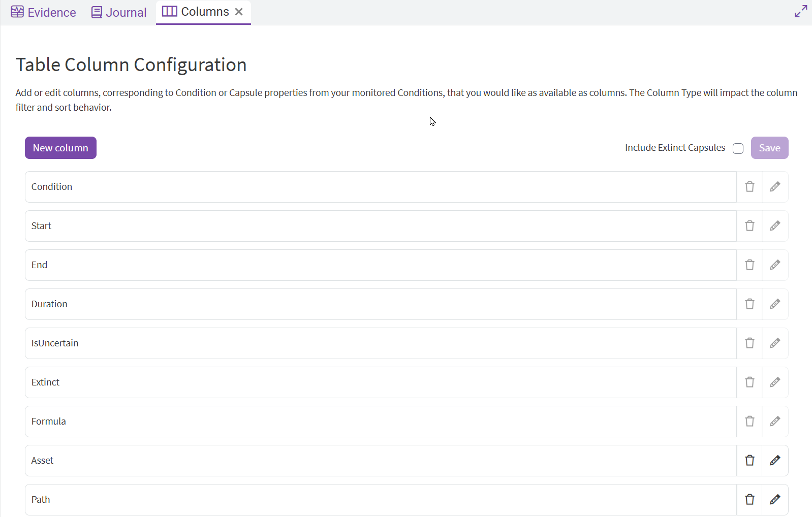
Task: Edit the Extinct column
Action: [774, 382]
